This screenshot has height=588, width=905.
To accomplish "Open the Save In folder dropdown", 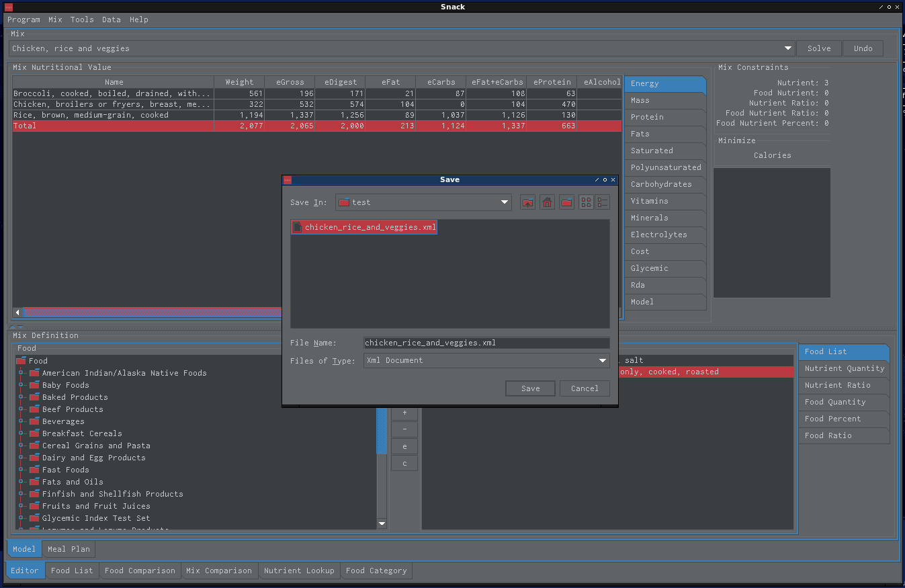I will (x=505, y=202).
